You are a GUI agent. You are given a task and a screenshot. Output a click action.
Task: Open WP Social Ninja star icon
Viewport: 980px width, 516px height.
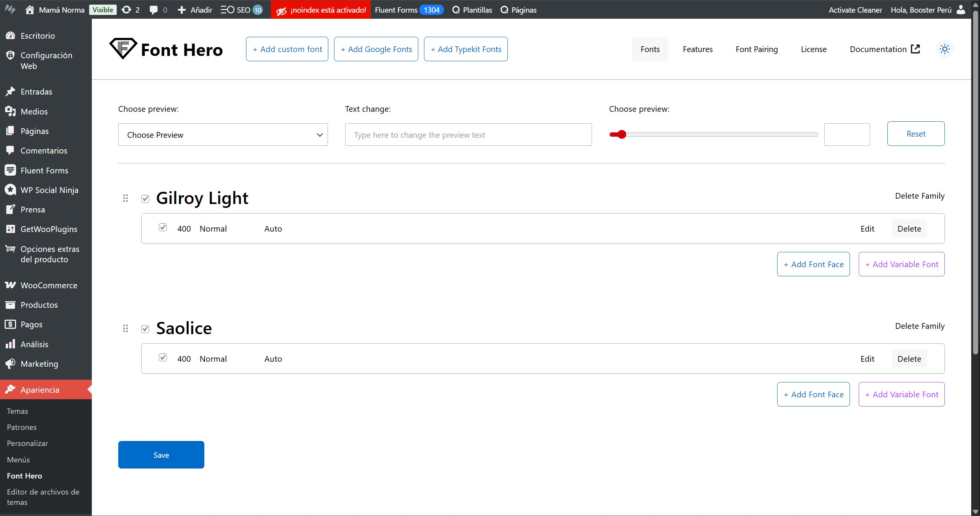tap(10, 190)
